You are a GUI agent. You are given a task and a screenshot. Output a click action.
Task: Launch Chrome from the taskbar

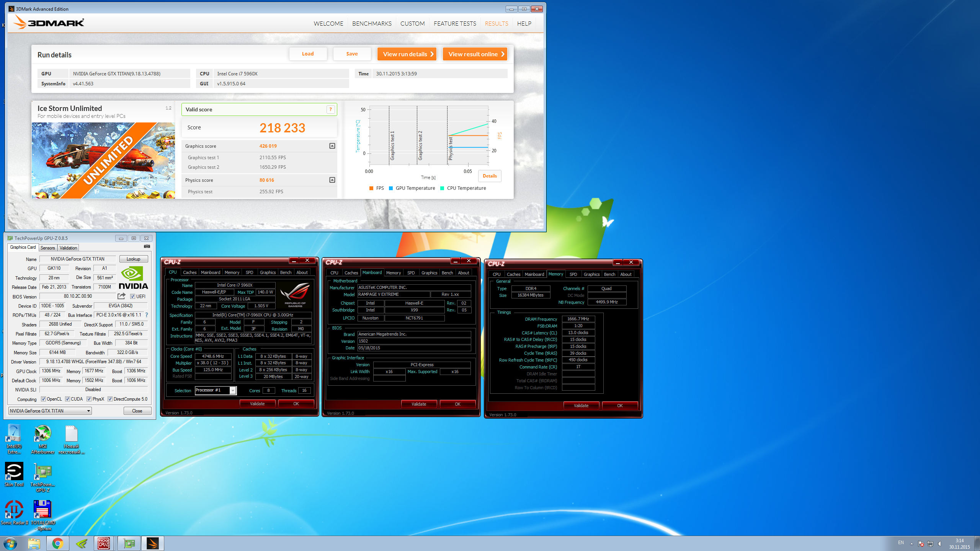click(57, 543)
